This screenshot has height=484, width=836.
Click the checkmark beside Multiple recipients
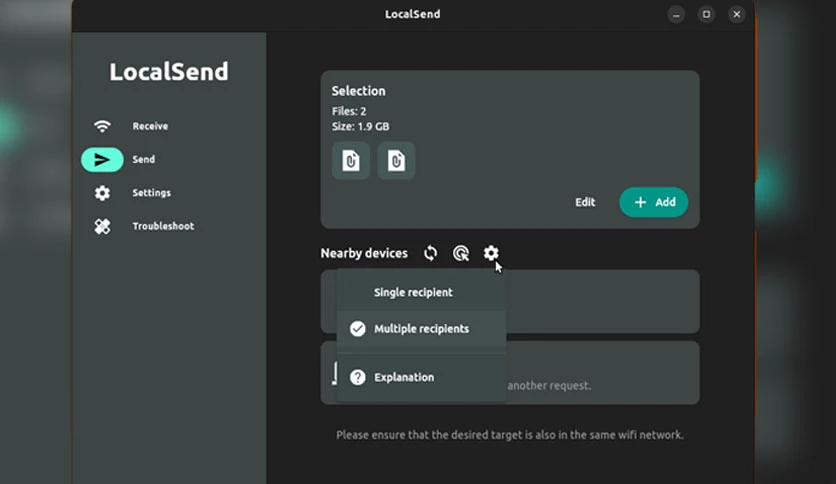coord(358,329)
